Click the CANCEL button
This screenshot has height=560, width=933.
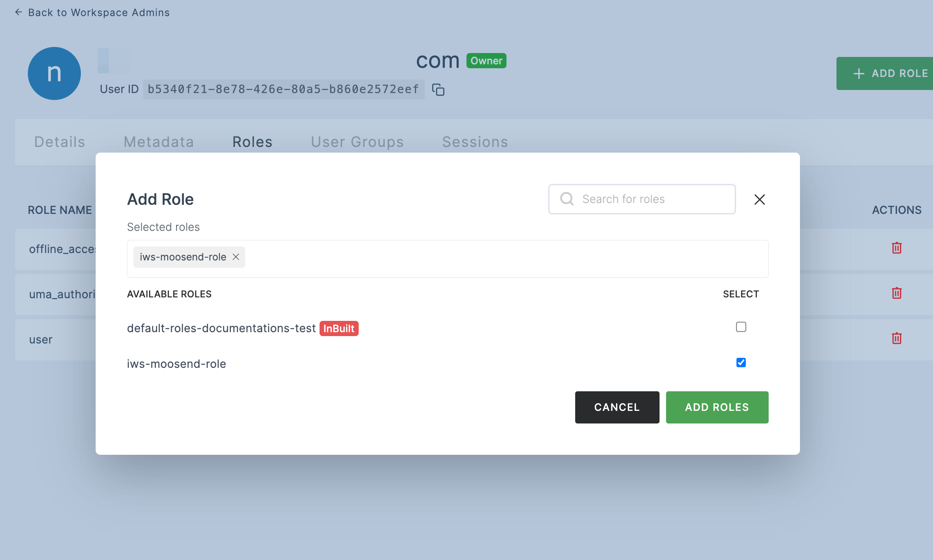point(616,407)
